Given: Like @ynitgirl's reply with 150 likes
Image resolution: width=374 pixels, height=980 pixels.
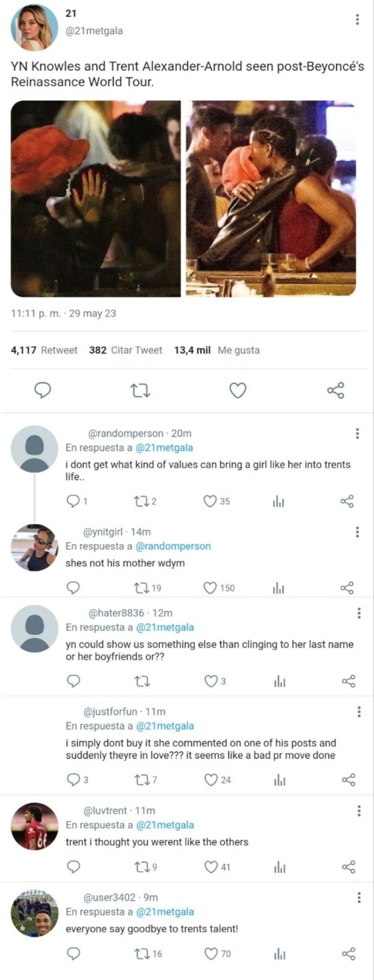Looking at the screenshot, I should point(210,588).
